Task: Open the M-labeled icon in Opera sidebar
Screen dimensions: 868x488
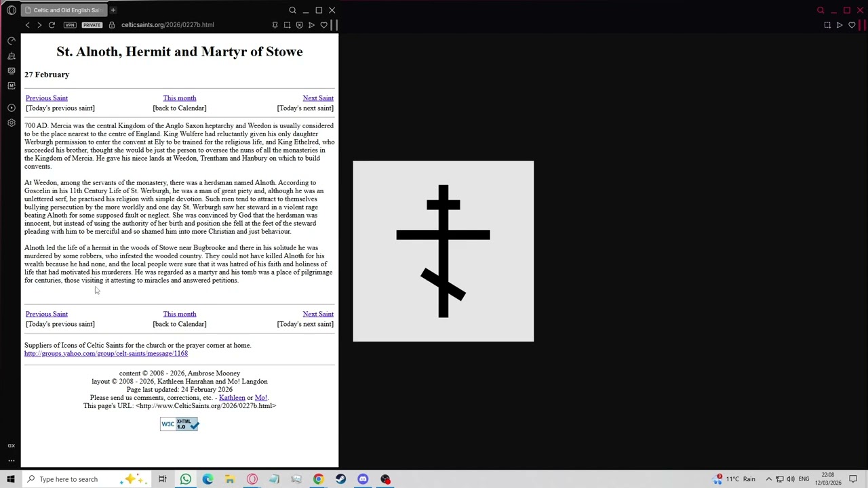Action: [12, 85]
